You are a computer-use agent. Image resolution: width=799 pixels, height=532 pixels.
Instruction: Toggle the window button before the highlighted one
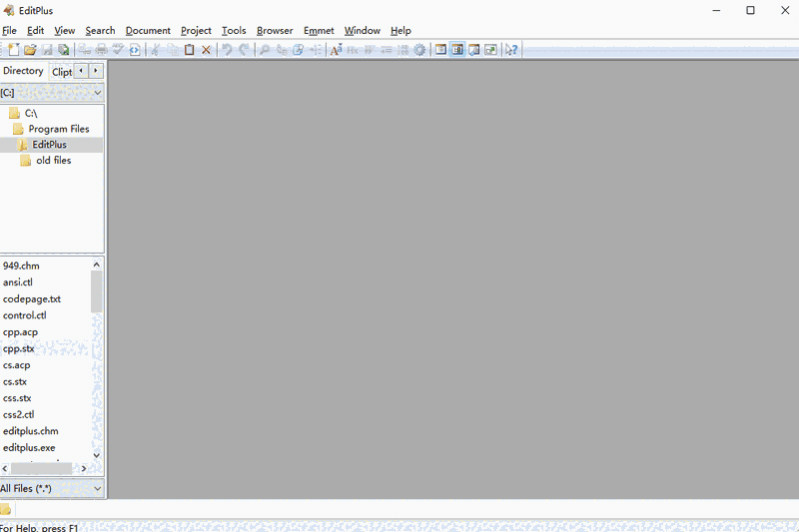pyautogui.click(x=440, y=50)
